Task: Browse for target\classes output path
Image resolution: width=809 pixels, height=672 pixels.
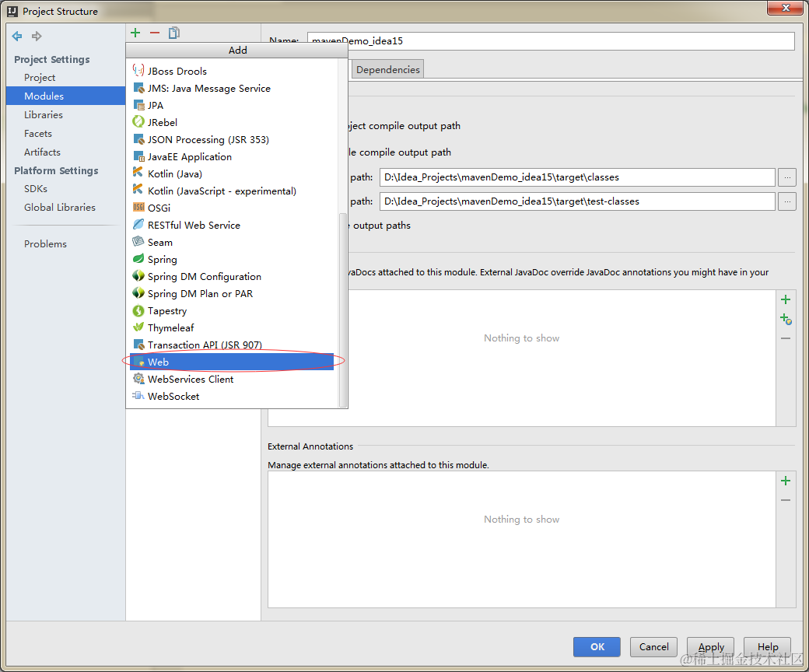Action: coord(787,177)
